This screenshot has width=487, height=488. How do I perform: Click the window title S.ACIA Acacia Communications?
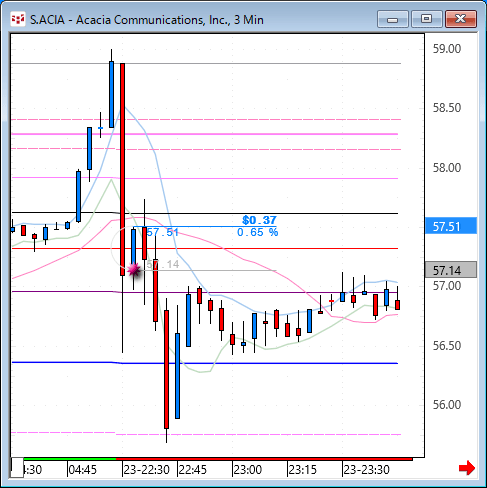(147, 20)
